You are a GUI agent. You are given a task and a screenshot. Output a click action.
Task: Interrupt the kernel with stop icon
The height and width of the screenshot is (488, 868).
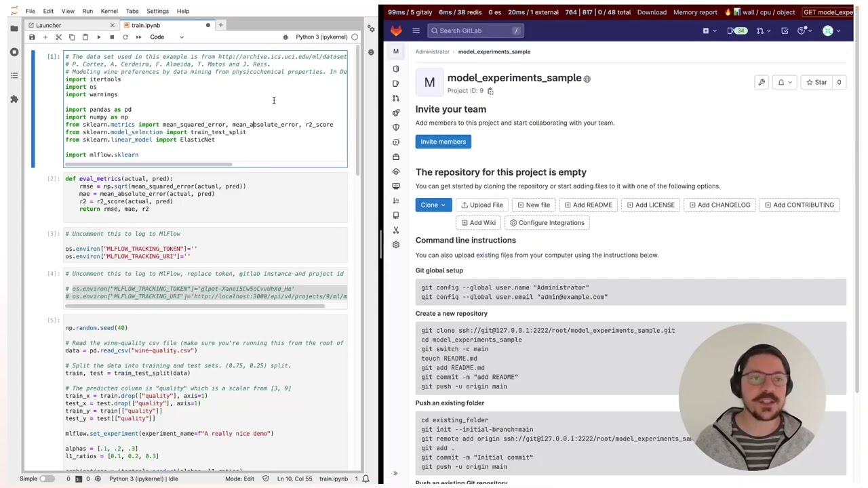(x=112, y=37)
